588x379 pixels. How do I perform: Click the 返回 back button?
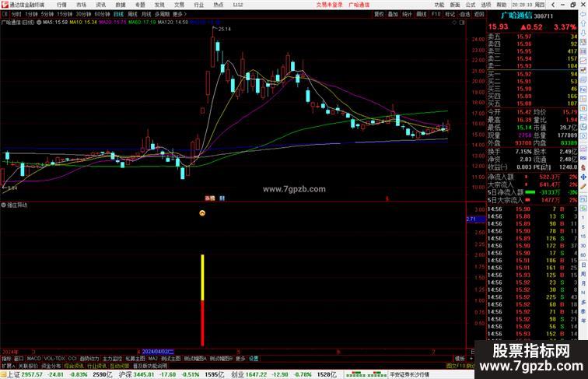coord(479,14)
